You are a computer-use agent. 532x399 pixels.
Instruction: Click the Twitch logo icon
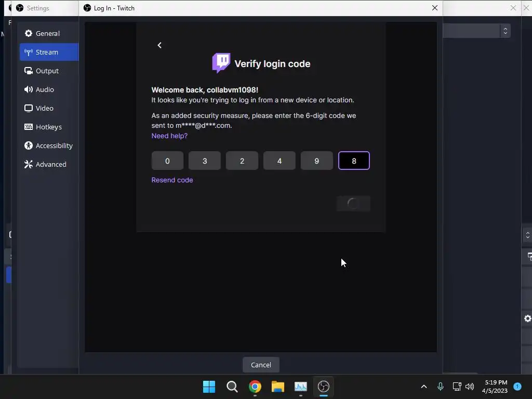221,63
